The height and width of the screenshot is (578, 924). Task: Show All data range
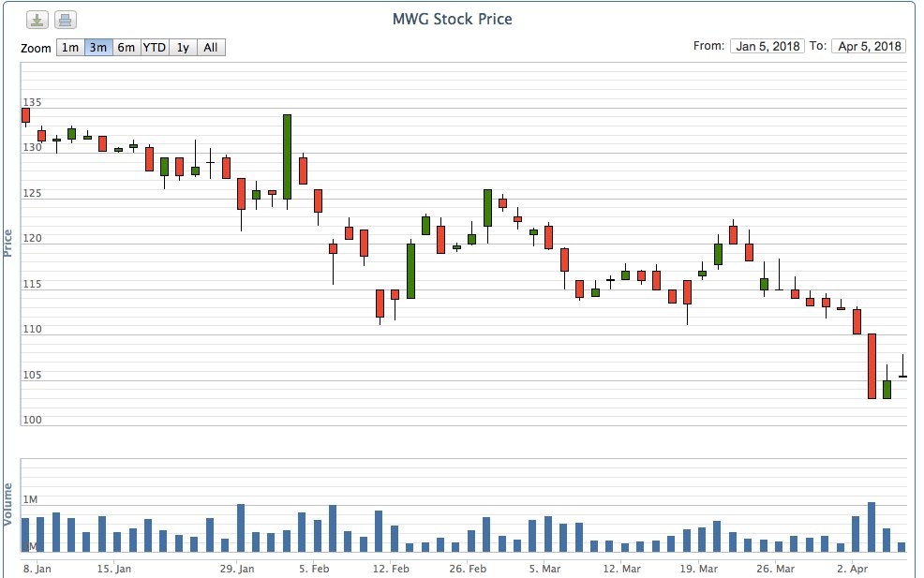[211, 47]
